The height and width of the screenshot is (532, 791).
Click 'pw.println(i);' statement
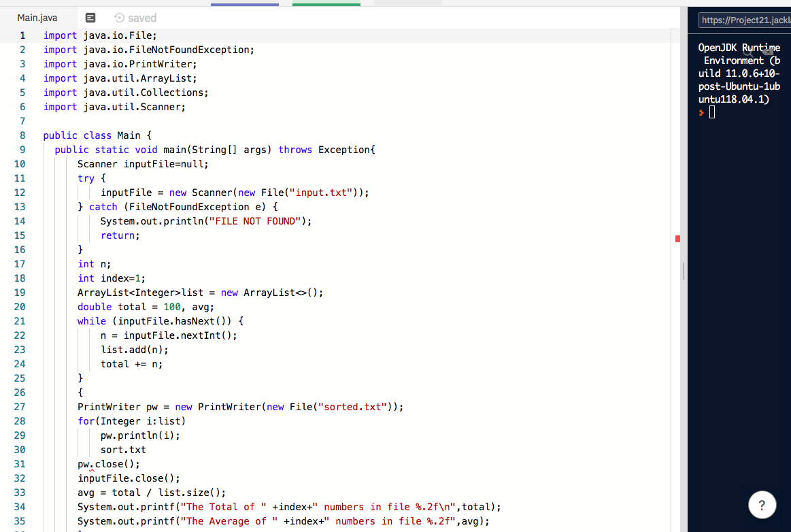(140, 435)
